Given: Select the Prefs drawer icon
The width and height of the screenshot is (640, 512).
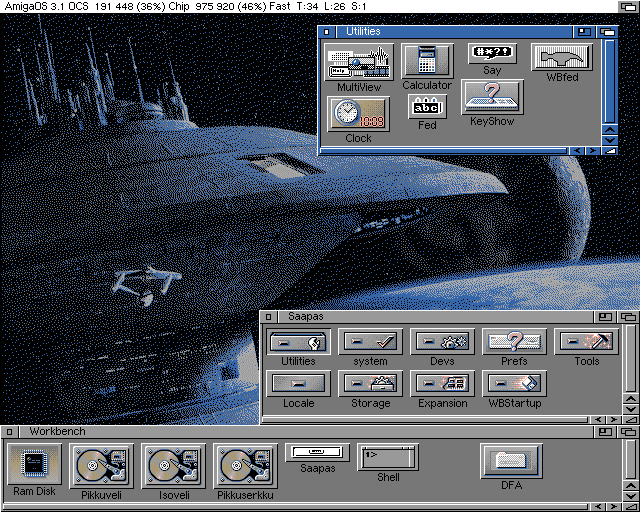Looking at the screenshot, I should point(514,341).
